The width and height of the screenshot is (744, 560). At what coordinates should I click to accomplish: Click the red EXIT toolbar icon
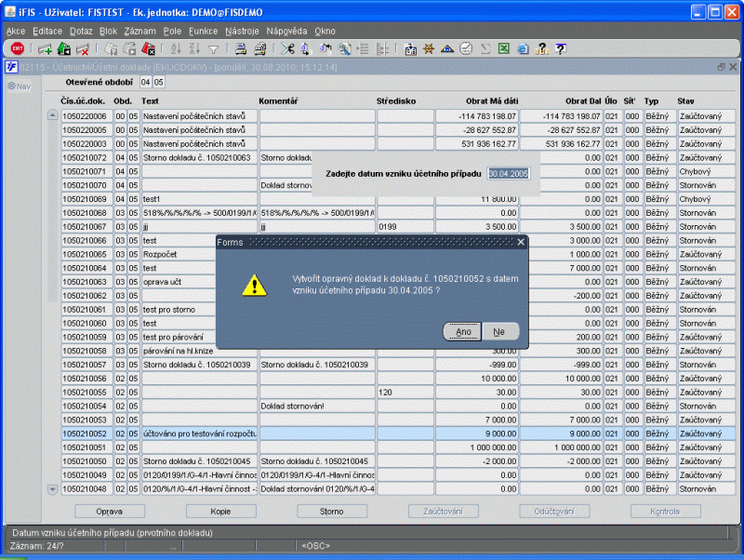(x=18, y=48)
